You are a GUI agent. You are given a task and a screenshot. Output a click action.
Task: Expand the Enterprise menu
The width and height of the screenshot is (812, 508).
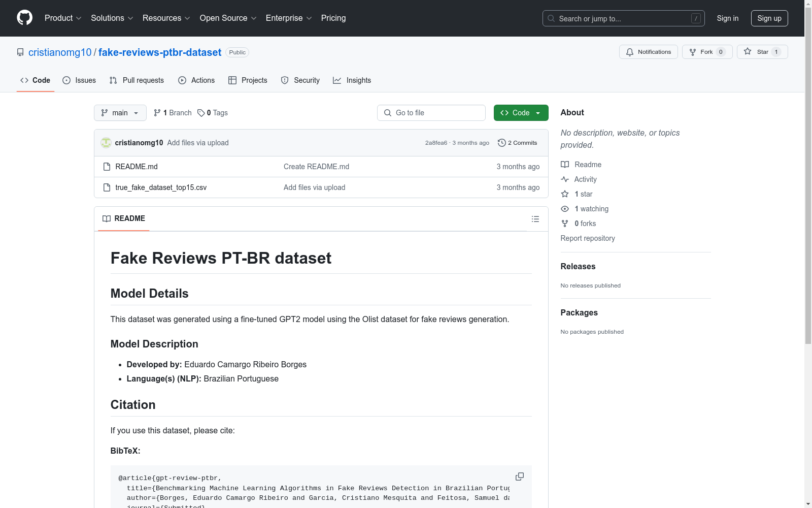(289, 18)
